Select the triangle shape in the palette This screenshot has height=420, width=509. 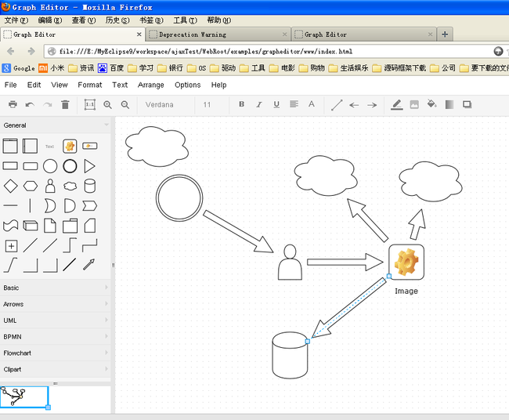pos(89,166)
